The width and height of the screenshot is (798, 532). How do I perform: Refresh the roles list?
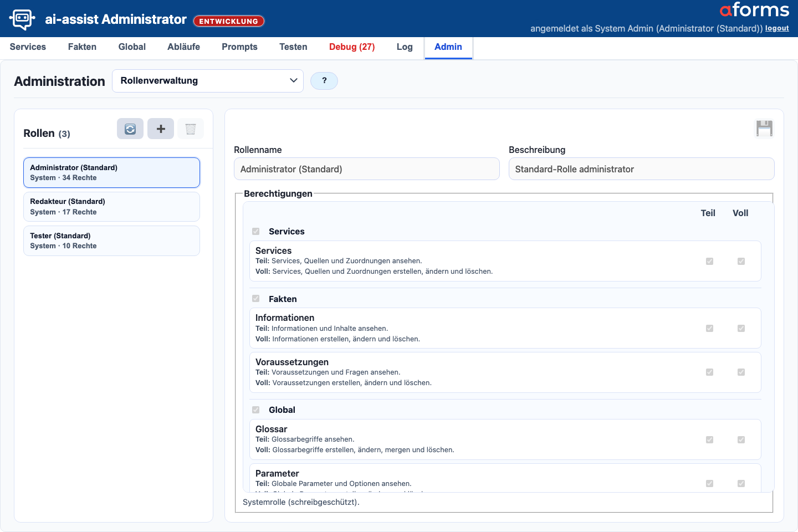coord(130,129)
